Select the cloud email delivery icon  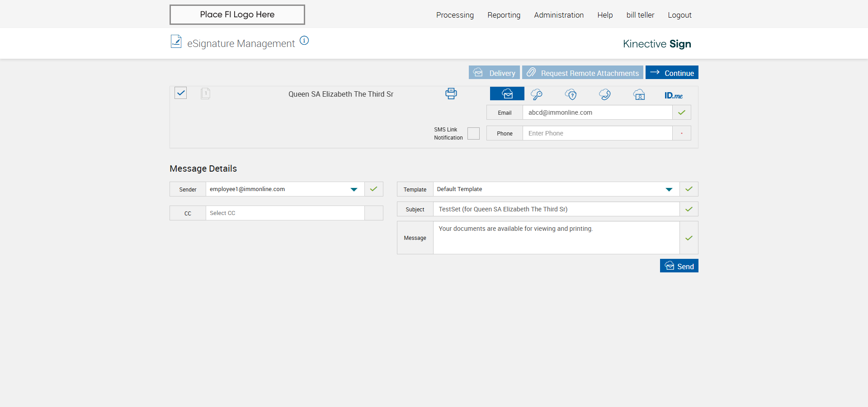(x=507, y=94)
